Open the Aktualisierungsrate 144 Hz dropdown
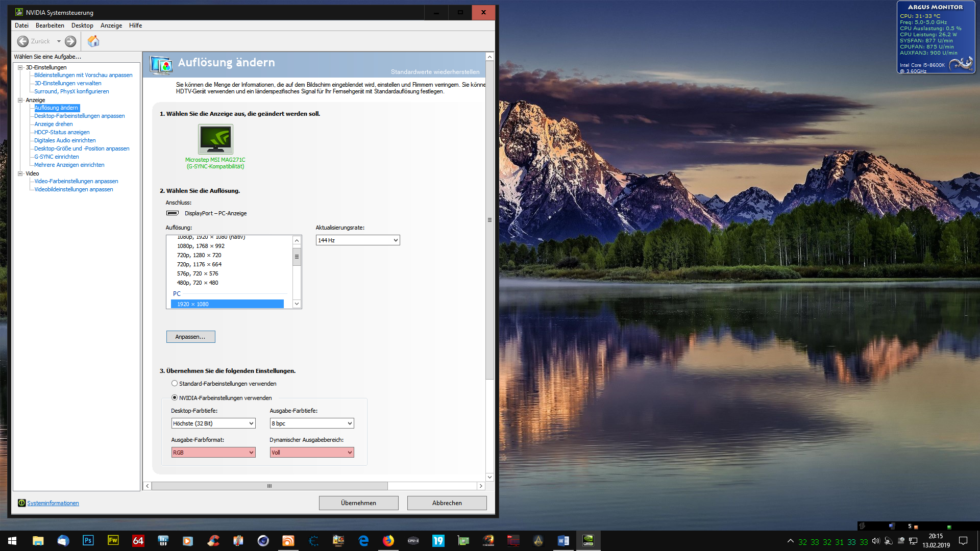 tap(357, 240)
